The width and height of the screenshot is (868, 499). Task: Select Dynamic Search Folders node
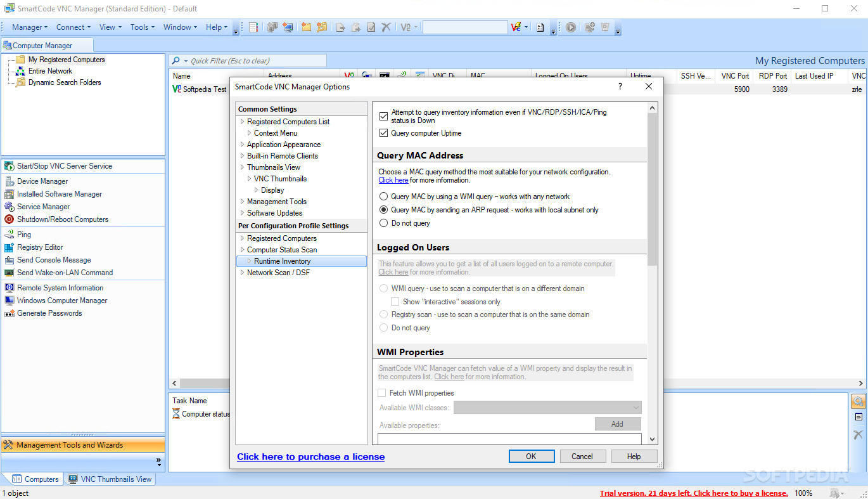[65, 82]
